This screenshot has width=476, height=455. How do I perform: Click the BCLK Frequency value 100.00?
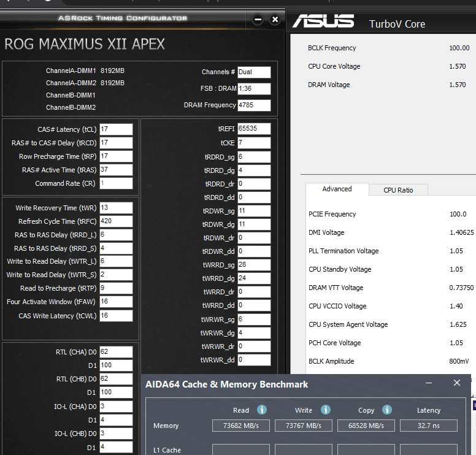click(459, 48)
